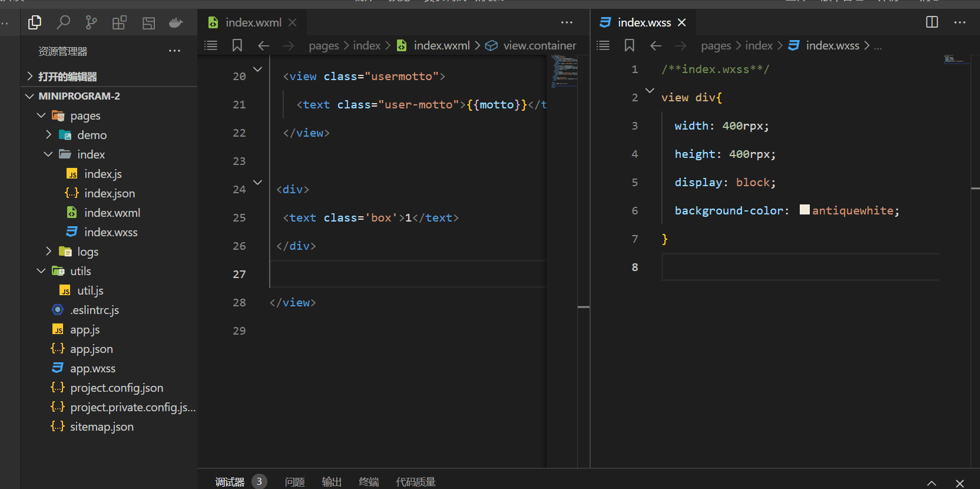Viewport: 980px width, 489px height.
Task: Open the search icon in activity bar
Action: coord(63,22)
